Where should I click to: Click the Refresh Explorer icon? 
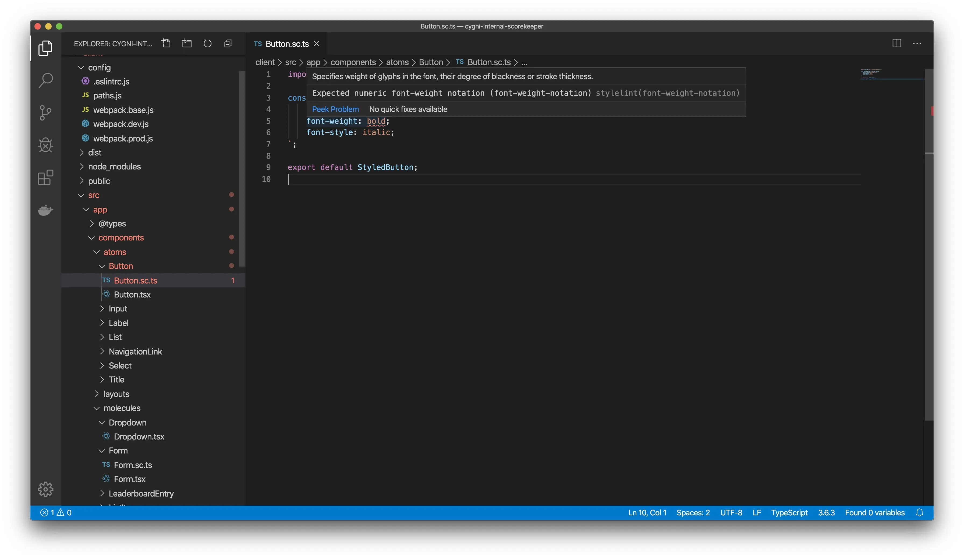click(x=207, y=44)
